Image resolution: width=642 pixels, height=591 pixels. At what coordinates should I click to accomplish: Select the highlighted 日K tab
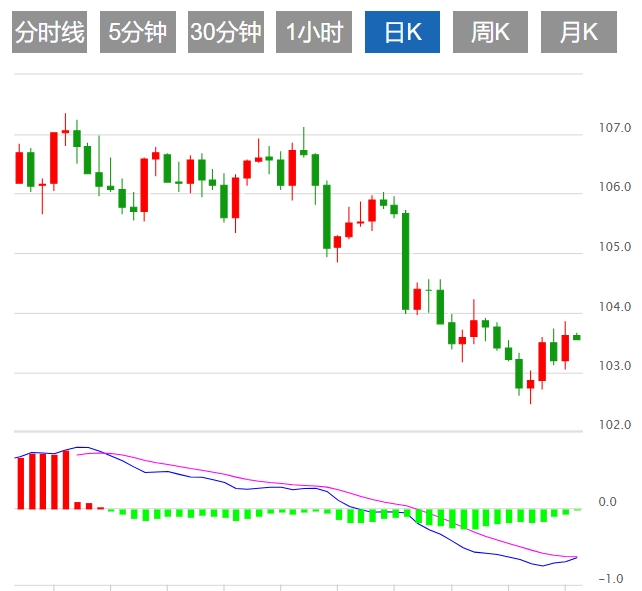coord(402,33)
